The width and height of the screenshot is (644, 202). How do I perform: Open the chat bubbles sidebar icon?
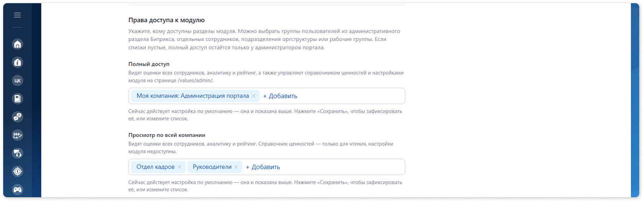[17, 117]
